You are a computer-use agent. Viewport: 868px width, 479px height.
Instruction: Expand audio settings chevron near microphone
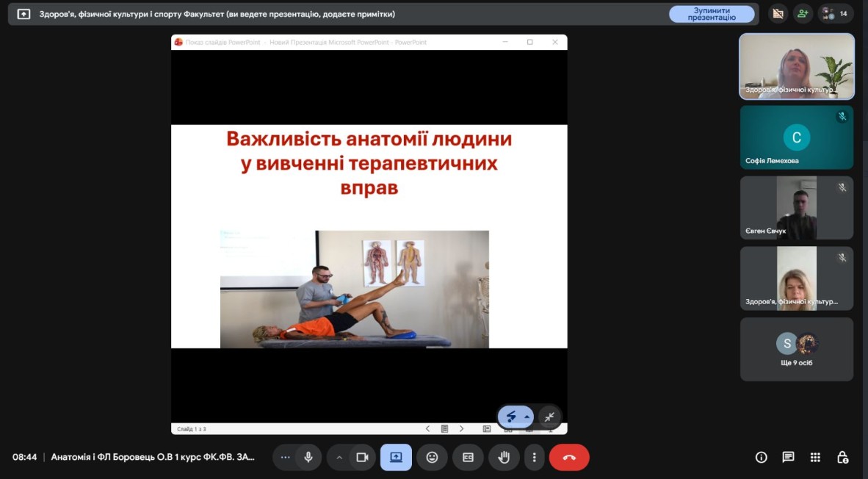339,457
